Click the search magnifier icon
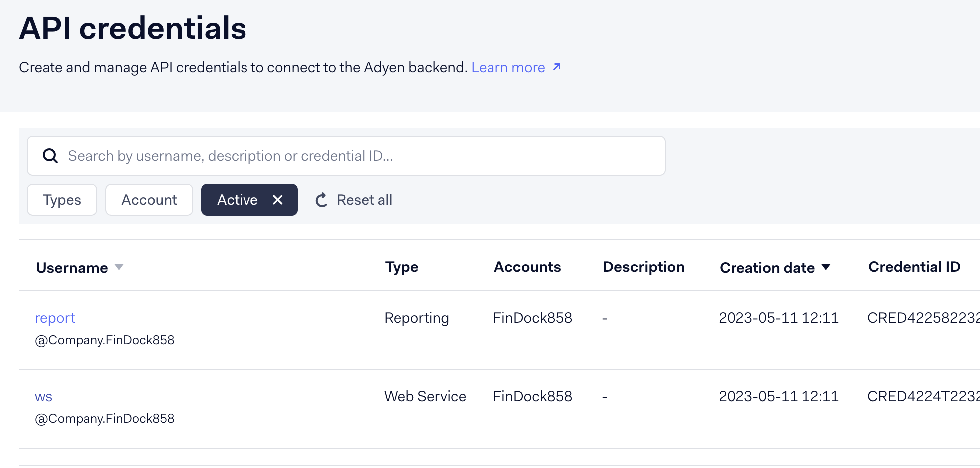Image resolution: width=980 pixels, height=468 pixels. coord(50,155)
